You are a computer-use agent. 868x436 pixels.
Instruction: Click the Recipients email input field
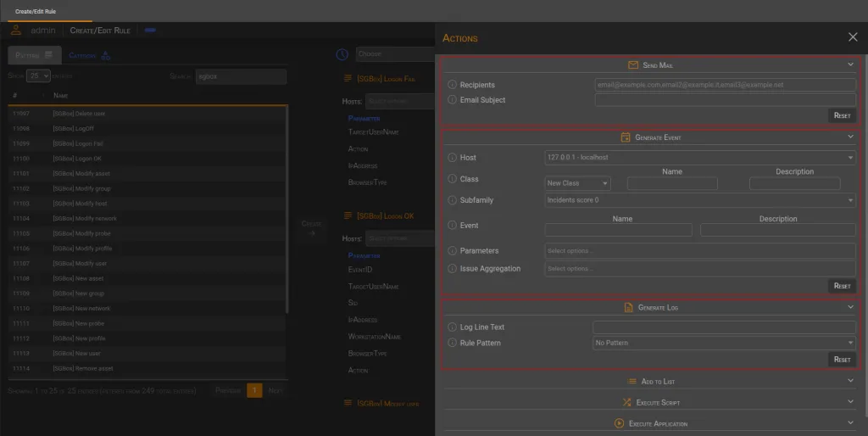[726, 85]
